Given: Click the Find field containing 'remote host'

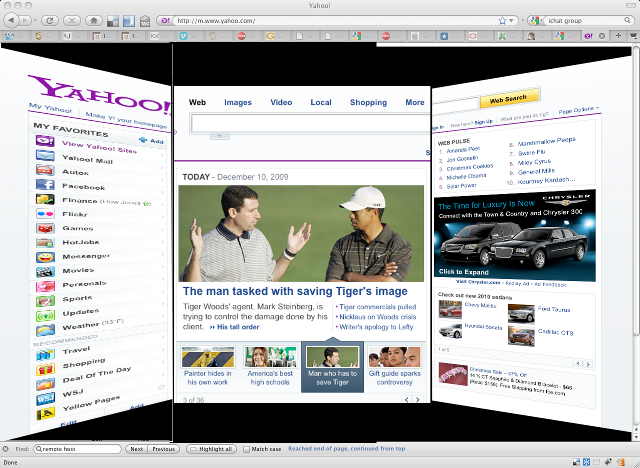Looking at the screenshot, I should tap(78, 449).
